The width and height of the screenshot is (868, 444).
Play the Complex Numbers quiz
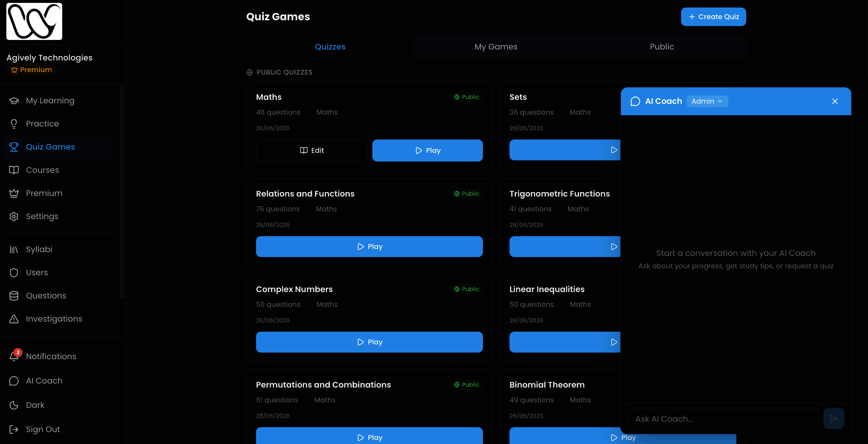369,342
